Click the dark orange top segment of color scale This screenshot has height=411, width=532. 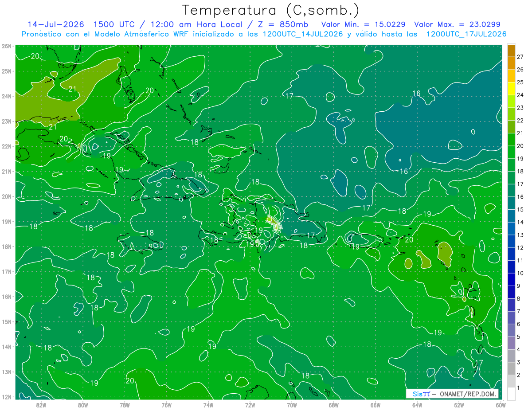511,51
